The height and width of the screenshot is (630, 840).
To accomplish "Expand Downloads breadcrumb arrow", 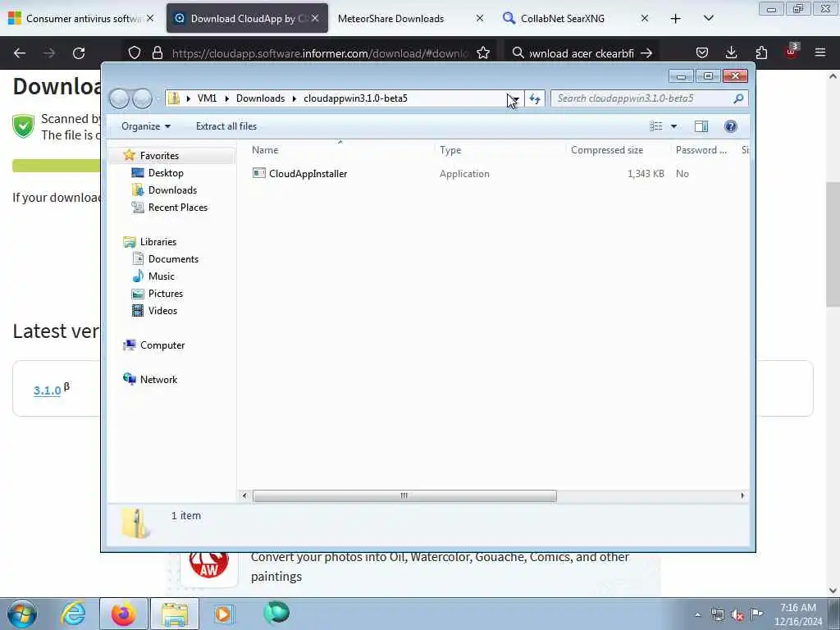I will (294, 98).
